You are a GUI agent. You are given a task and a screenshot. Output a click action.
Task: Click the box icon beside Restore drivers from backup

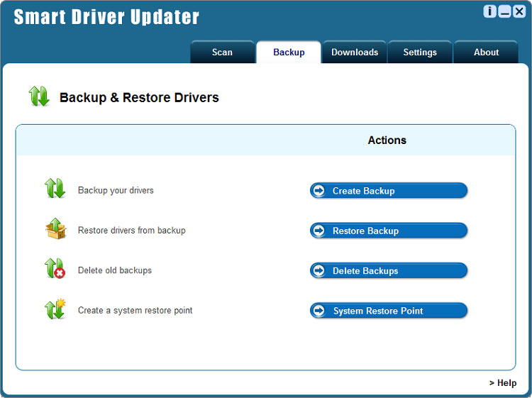coord(55,228)
